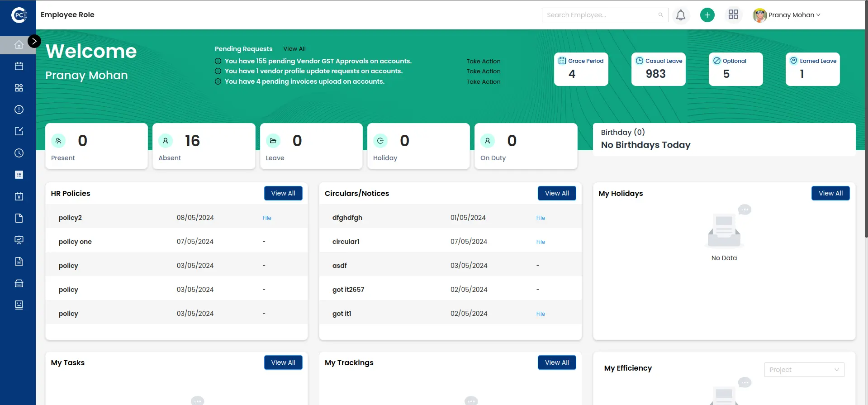Click the Search Employee input field
The width and height of the screenshot is (868, 405).
click(600, 15)
